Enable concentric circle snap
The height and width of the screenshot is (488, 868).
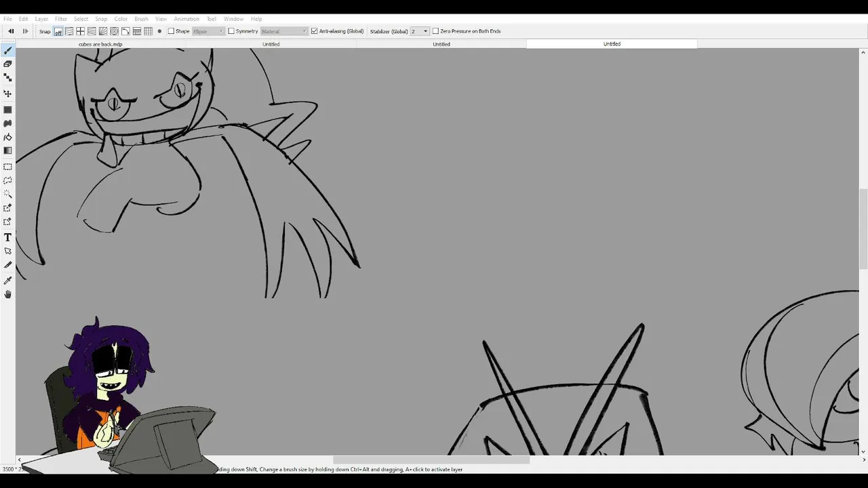114,31
